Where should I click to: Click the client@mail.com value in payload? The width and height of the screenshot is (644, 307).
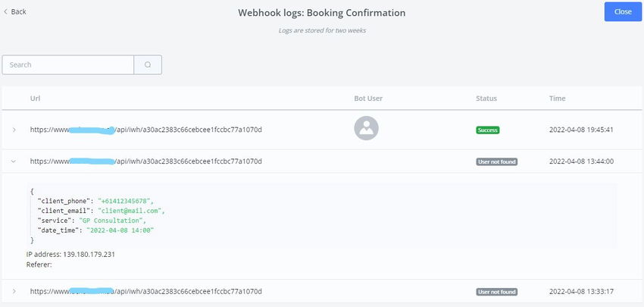[x=130, y=210]
